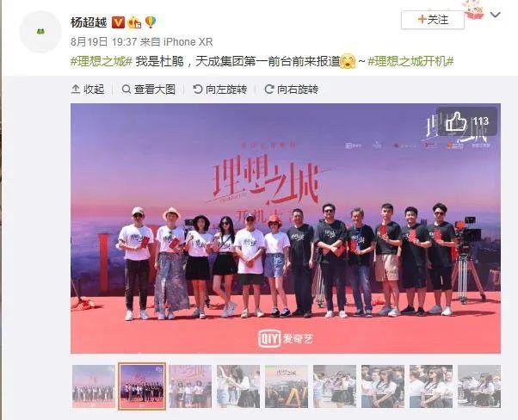Click the main group photo image

click(x=286, y=228)
